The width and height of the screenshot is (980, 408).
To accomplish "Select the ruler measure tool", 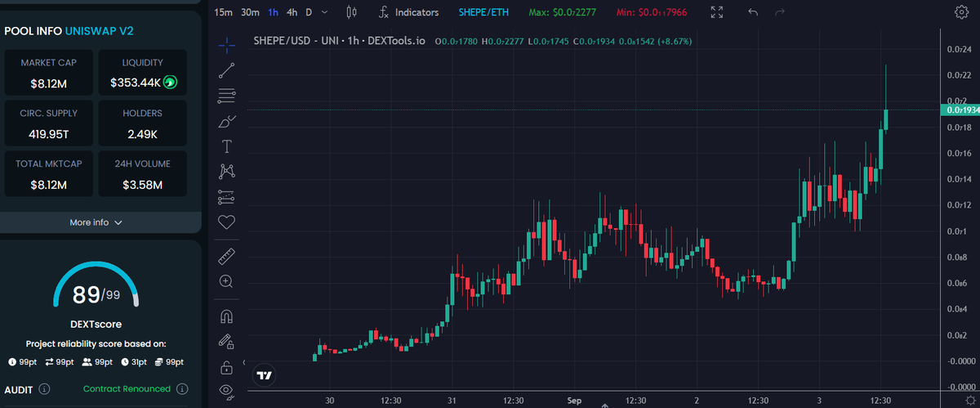I will pos(226,258).
